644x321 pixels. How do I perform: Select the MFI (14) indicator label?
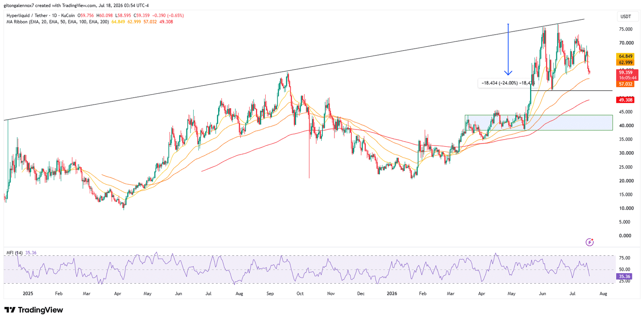[14, 253]
